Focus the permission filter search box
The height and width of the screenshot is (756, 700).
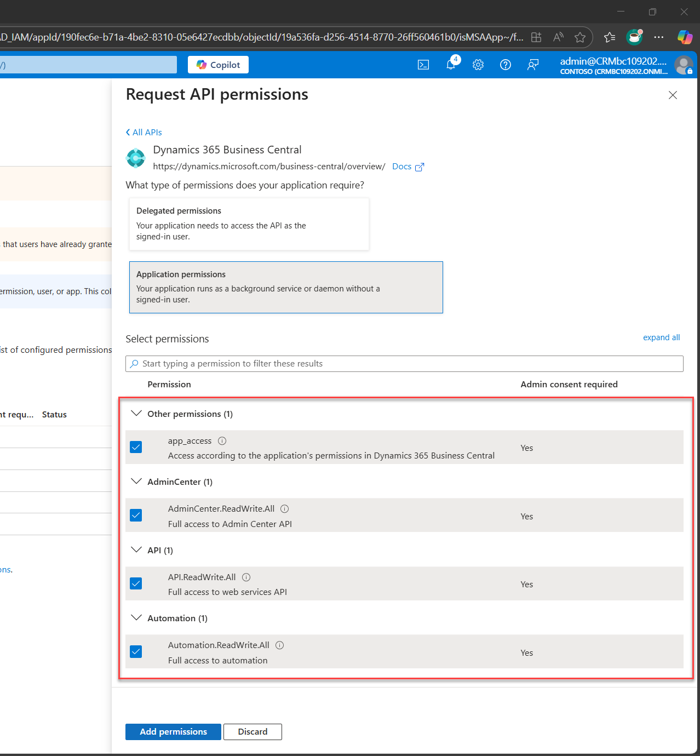(404, 364)
